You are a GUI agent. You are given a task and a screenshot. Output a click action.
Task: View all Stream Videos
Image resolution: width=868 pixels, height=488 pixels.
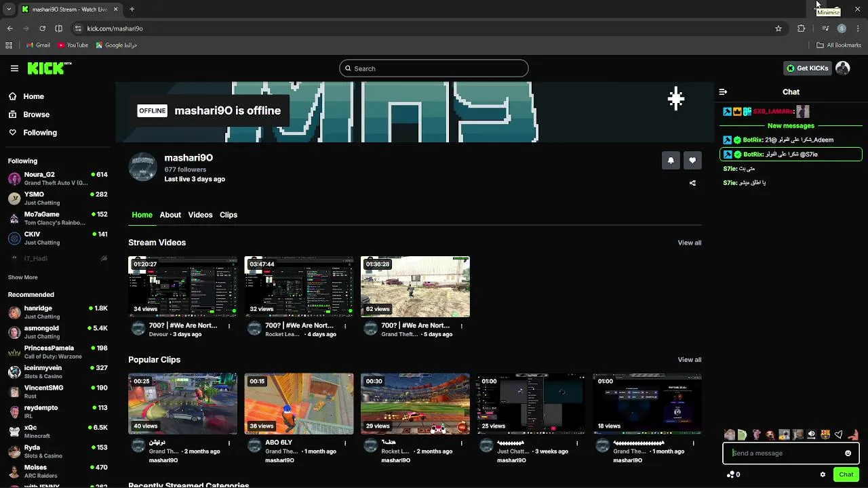point(690,243)
